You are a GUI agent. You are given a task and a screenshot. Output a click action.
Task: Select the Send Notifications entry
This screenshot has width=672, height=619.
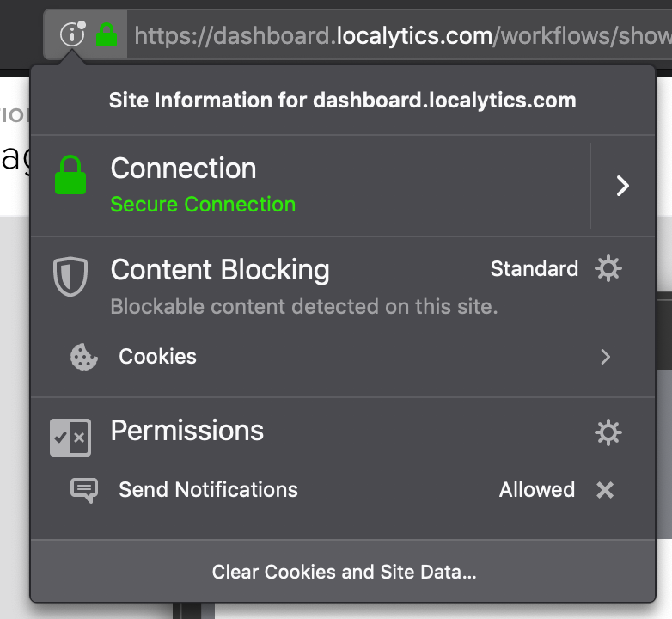(208, 490)
